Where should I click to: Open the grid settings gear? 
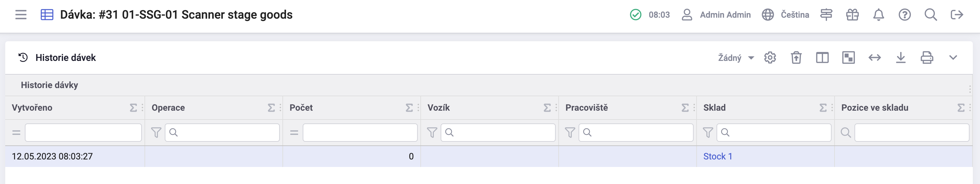tap(770, 58)
